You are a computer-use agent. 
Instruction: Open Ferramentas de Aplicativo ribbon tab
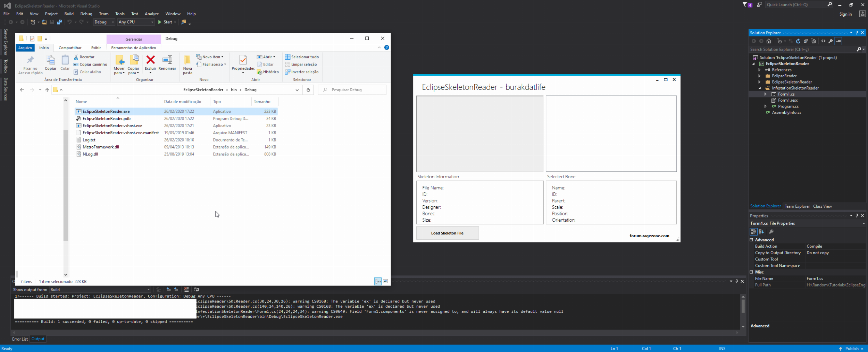pyautogui.click(x=134, y=48)
